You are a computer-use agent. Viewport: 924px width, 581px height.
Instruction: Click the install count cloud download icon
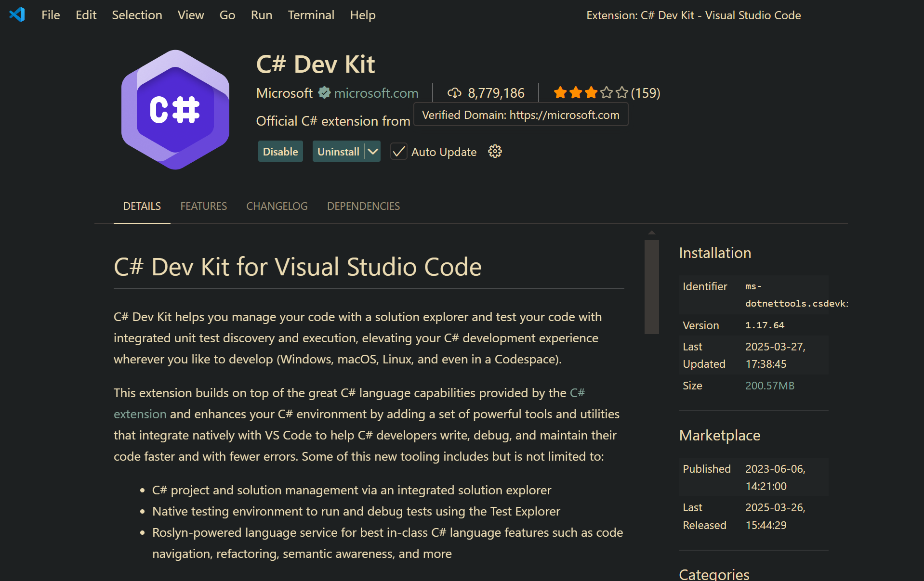[454, 93]
